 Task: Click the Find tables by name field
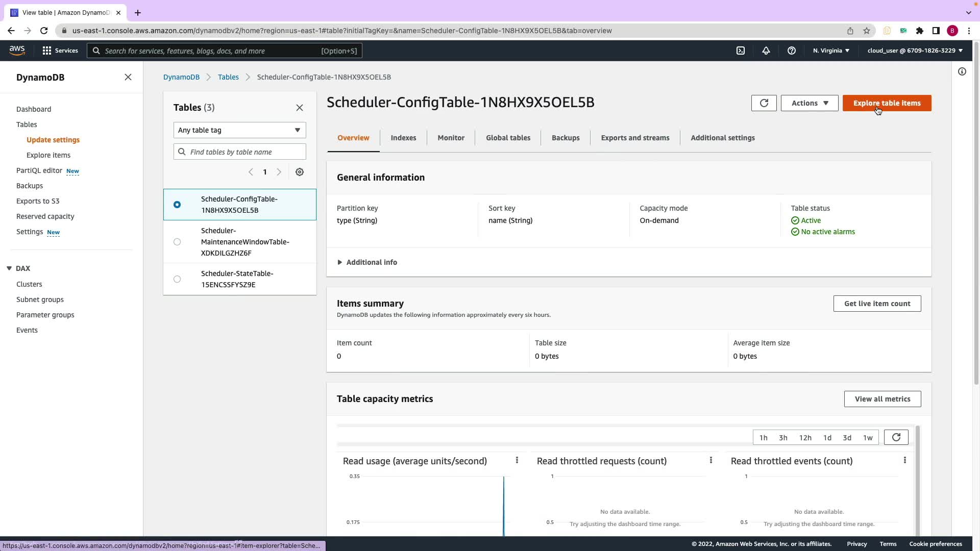[245, 152]
